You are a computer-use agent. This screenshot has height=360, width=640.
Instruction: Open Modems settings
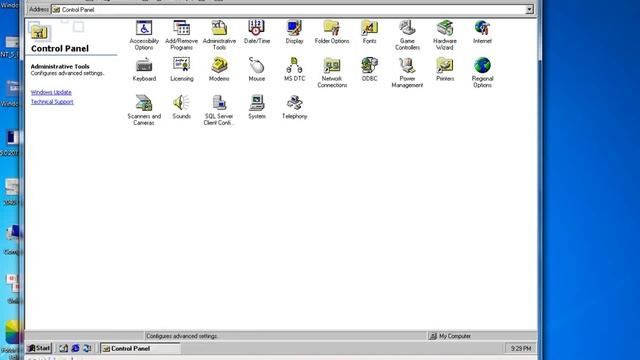[219, 69]
